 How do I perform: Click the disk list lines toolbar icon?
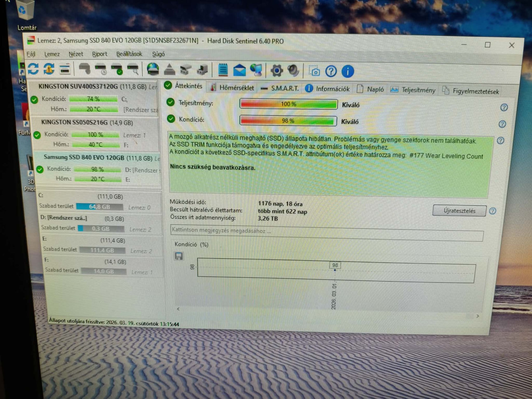tap(65, 69)
